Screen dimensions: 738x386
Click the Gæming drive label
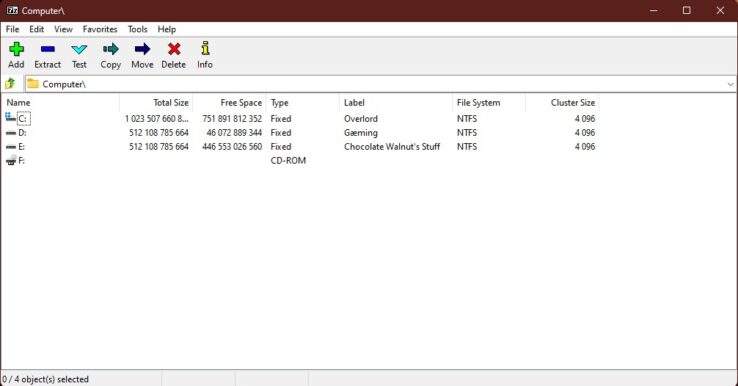click(361, 133)
